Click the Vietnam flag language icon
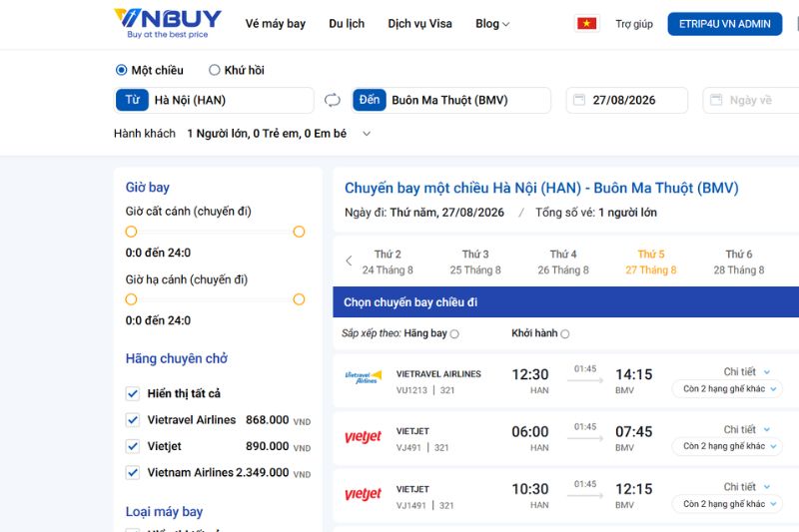This screenshot has height=532, width=799. (586, 23)
